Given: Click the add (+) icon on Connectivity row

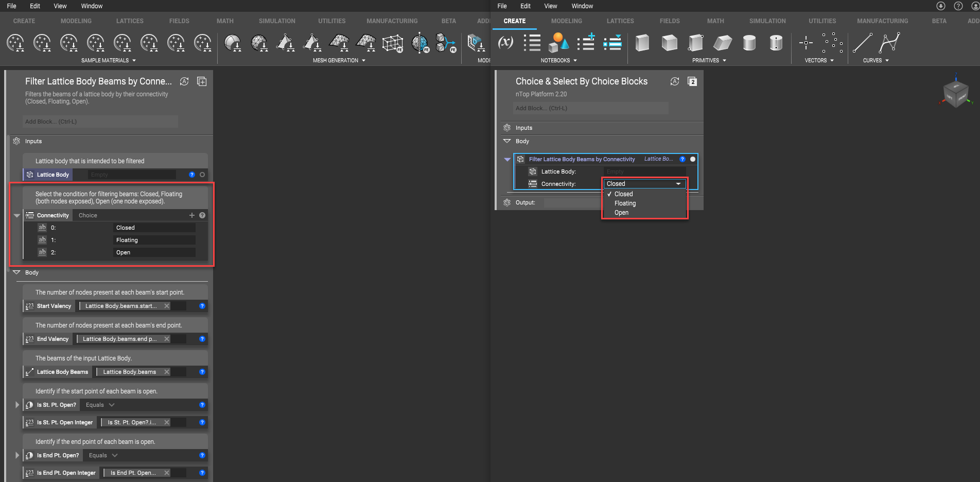Looking at the screenshot, I should pyautogui.click(x=192, y=215).
